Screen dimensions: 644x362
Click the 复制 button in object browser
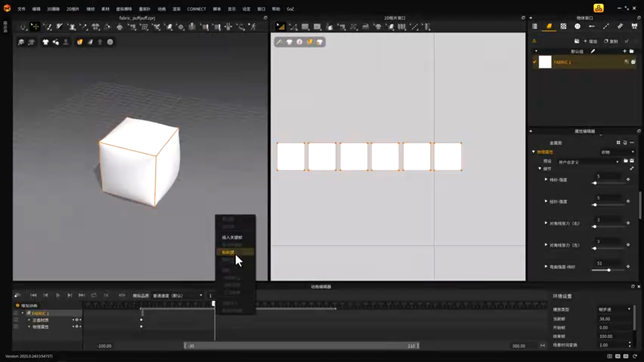coord(611,41)
